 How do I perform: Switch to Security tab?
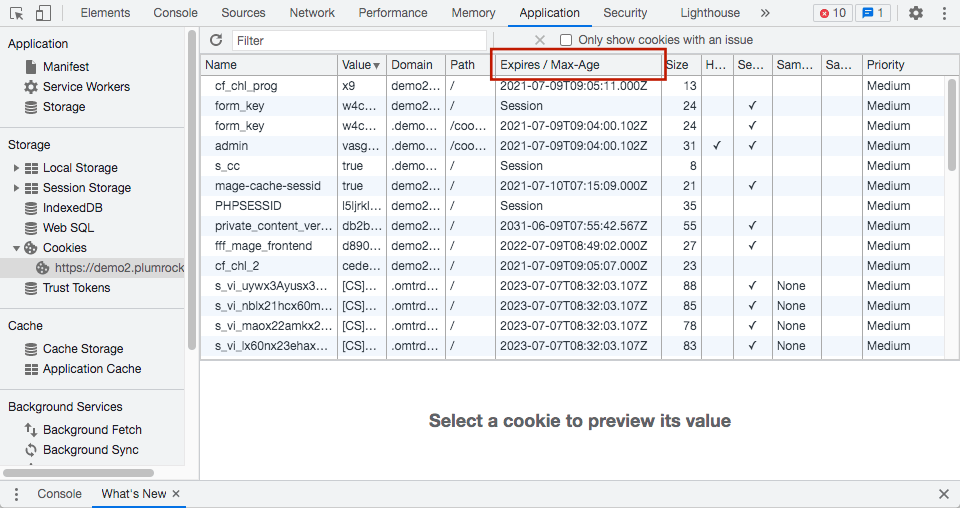tap(625, 13)
